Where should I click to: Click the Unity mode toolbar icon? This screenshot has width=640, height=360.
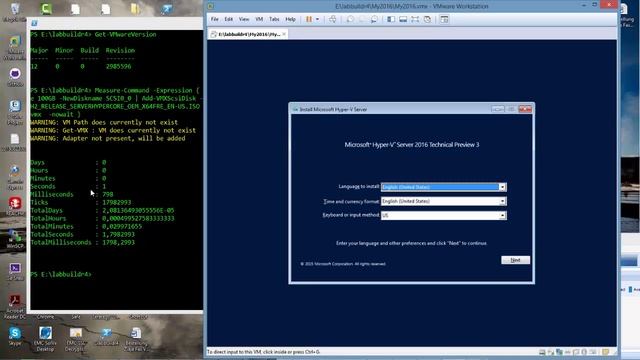tap(427, 19)
